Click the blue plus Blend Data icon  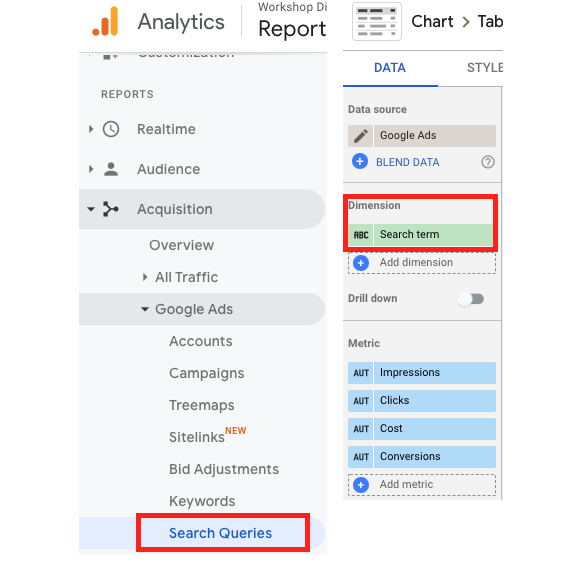click(360, 162)
